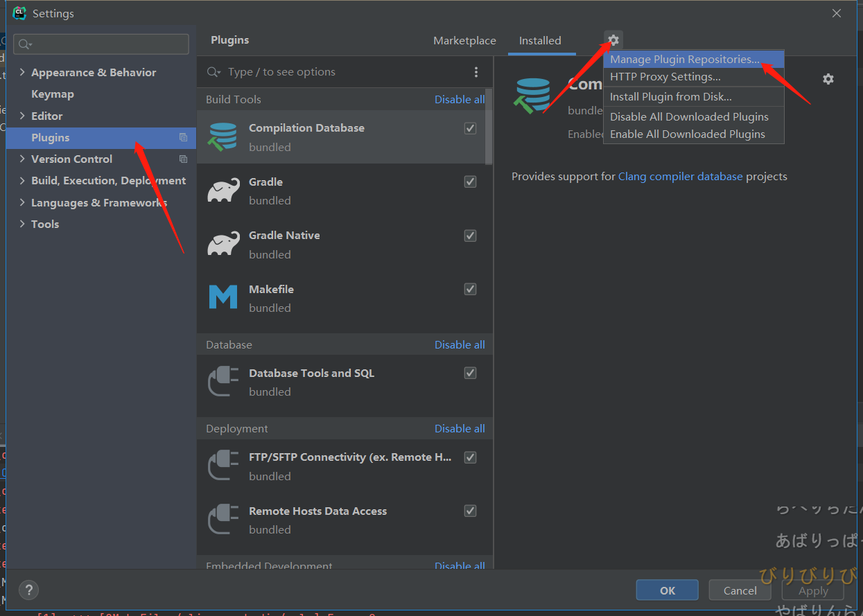Close the Settings dialog window
This screenshot has width=863, height=616.
coord(837,13)
